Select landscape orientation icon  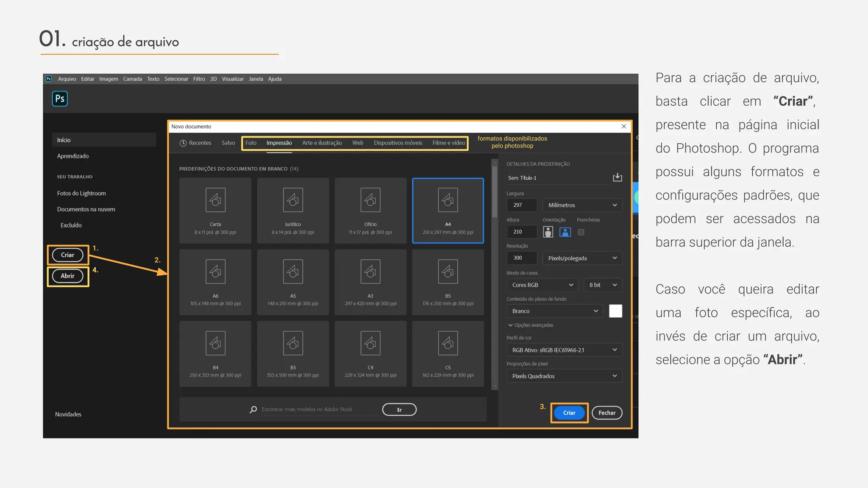tap(565, 232)
